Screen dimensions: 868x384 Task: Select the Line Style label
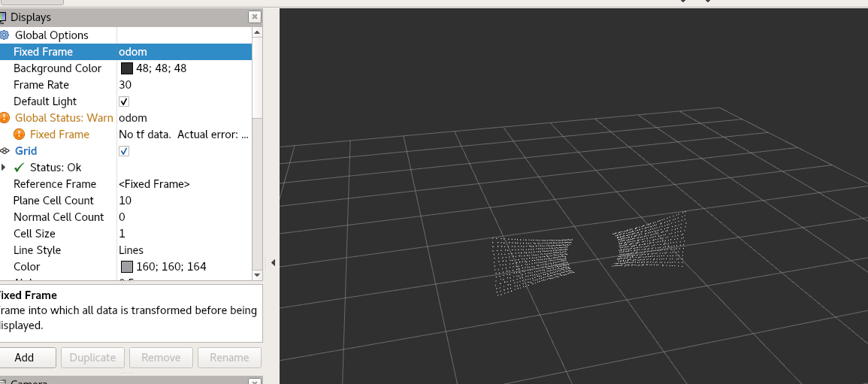[x=37, y=250]
